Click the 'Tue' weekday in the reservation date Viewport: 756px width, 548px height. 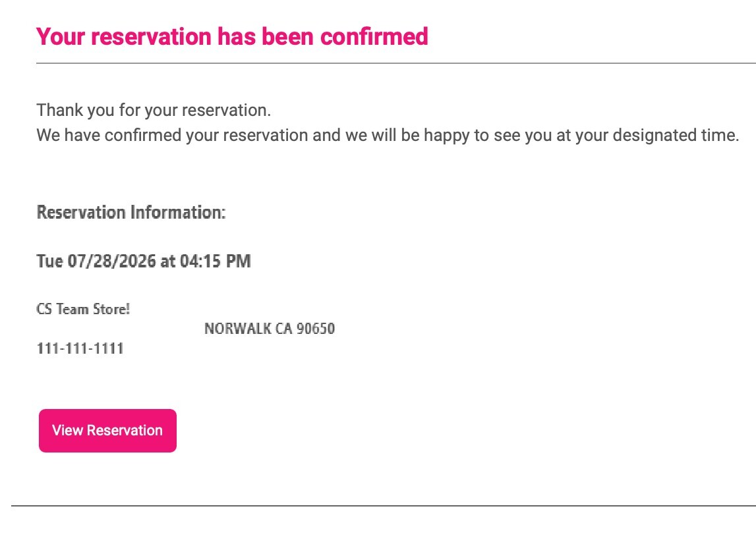pyautogui.click(x=49, y=261)
